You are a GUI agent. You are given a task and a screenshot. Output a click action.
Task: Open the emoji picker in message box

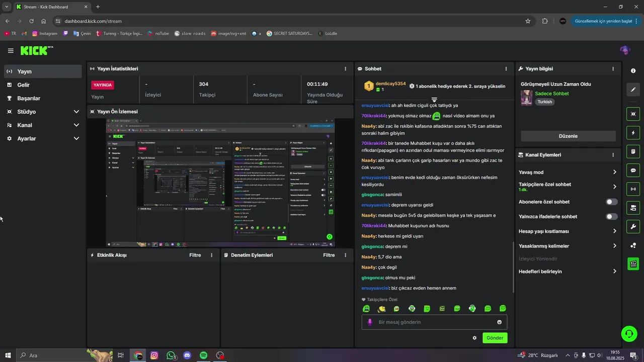[499, 322]
